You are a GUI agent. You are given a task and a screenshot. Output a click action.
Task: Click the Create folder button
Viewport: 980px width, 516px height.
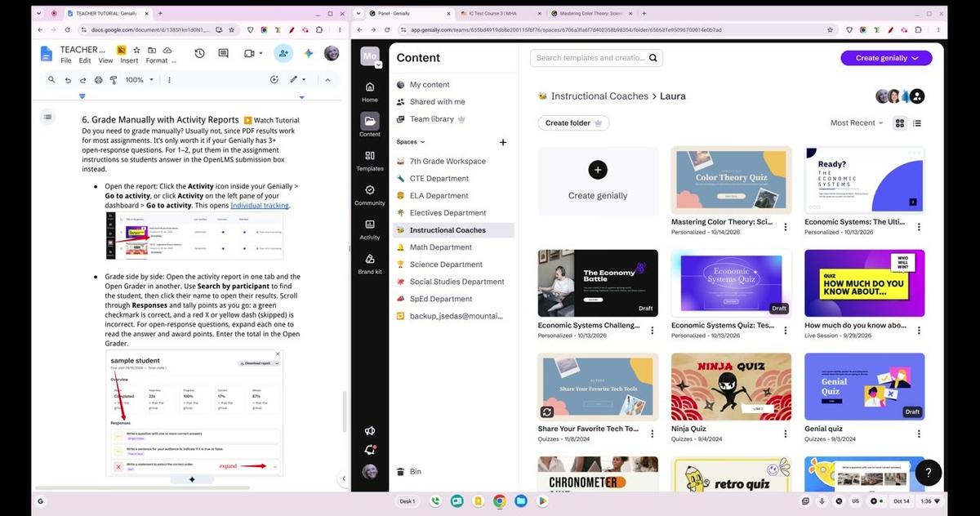tap(573, 123)
